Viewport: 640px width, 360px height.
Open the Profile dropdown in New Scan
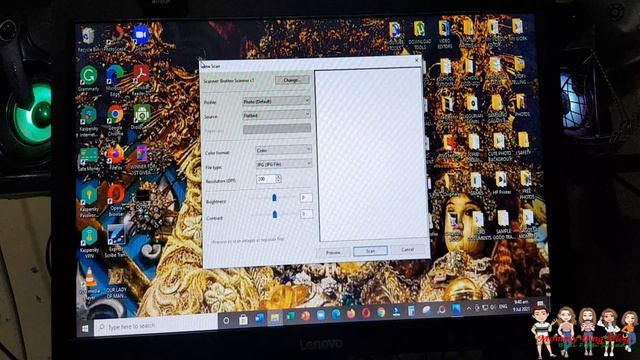[276, 101]
